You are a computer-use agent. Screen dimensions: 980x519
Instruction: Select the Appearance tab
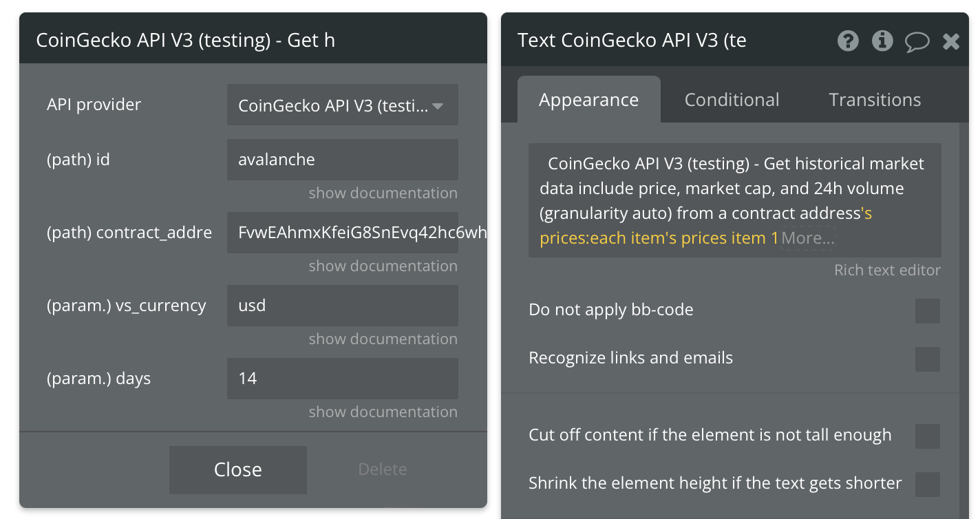pos(589,100)
